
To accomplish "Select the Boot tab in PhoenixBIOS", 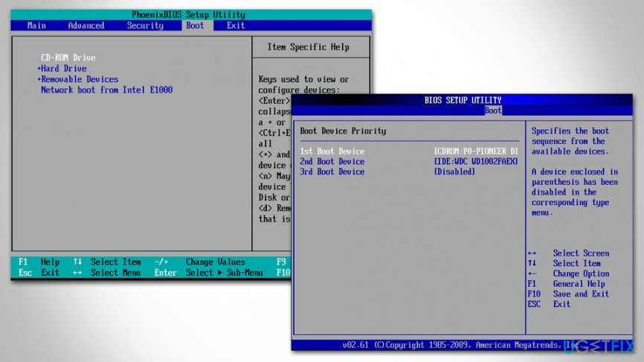I will click(195, 25).
